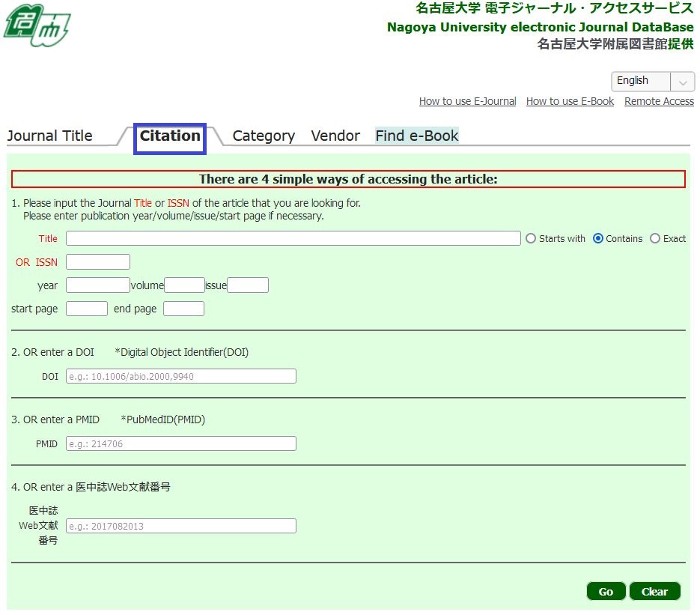This screenshot has height=615, width=700.
Task: Click the 'OR ISSN' label text
Action: [x=37, y=262]
